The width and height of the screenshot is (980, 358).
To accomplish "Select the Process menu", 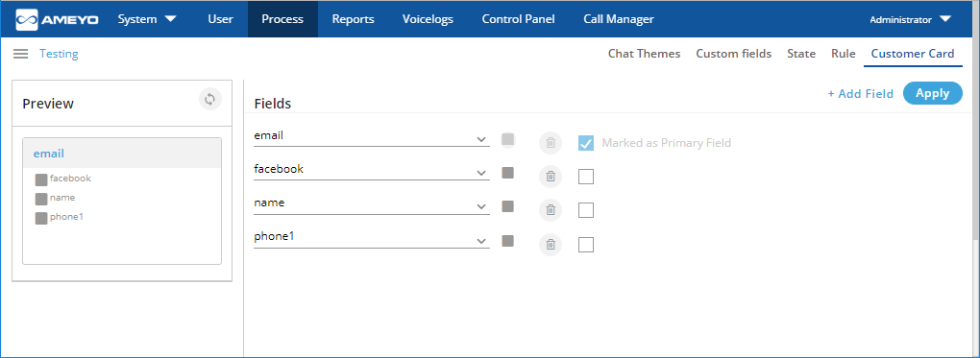I will (x=282, y=19).
